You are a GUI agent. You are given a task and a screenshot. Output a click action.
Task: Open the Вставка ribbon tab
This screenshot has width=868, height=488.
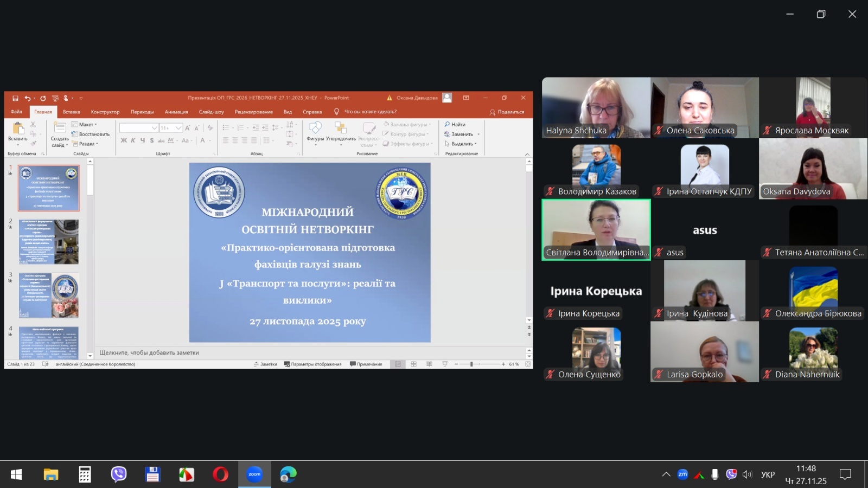(x=71, y=112)
